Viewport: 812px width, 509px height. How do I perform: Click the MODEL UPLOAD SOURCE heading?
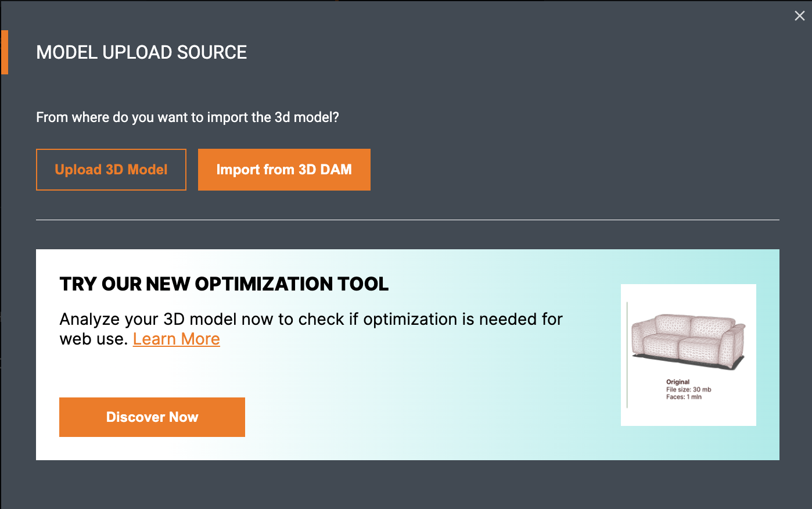[x=142, y=52]
